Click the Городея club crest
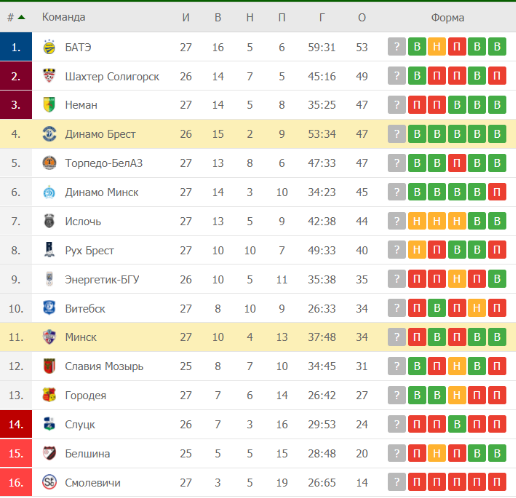The image size is (516, 498). [49, 395]
